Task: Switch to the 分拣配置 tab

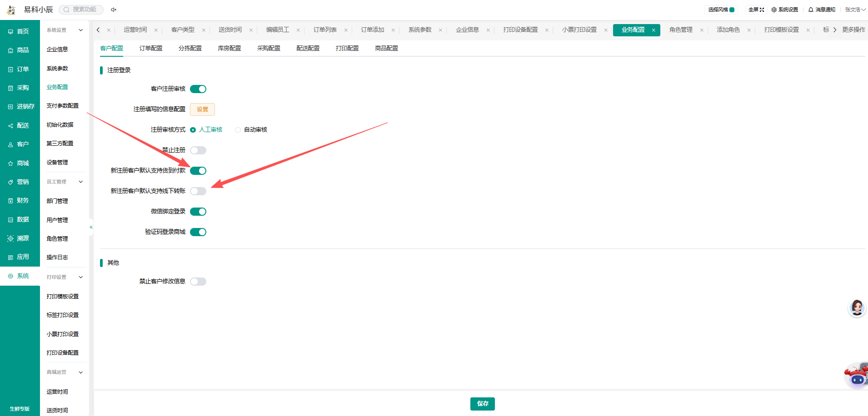Action: tap(190, 48)
